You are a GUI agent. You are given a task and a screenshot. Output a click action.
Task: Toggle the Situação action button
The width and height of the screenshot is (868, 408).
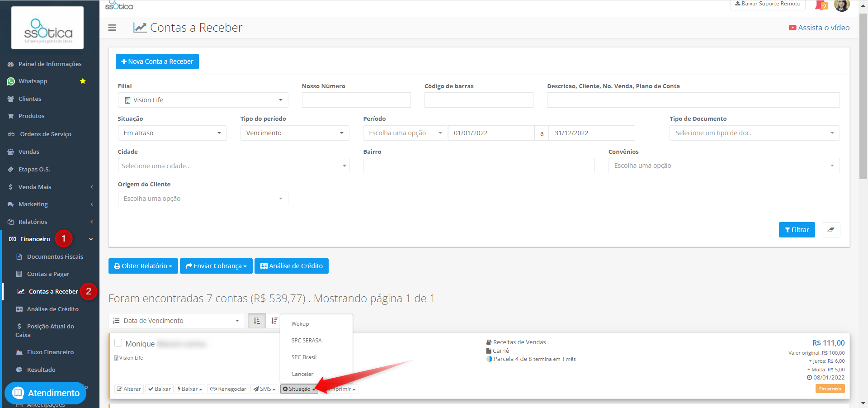(299, 389)
